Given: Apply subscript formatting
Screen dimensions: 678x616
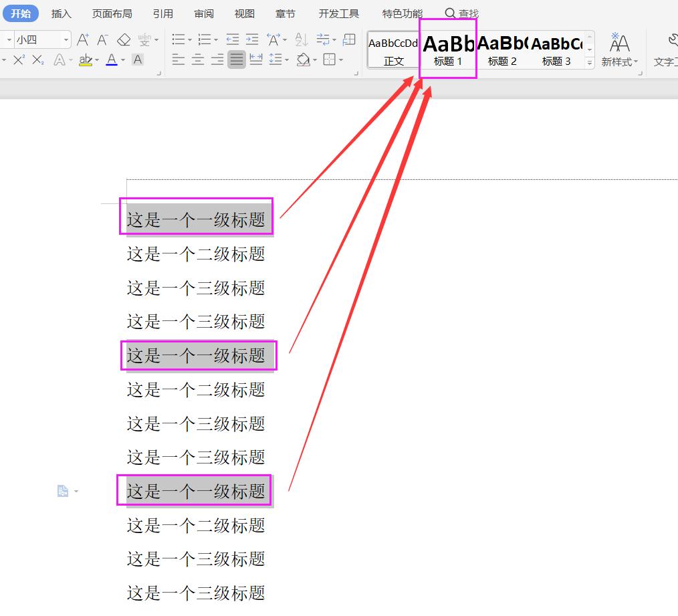Looking at the screenshot, I should pyautogui.click(x=38, y=61).
